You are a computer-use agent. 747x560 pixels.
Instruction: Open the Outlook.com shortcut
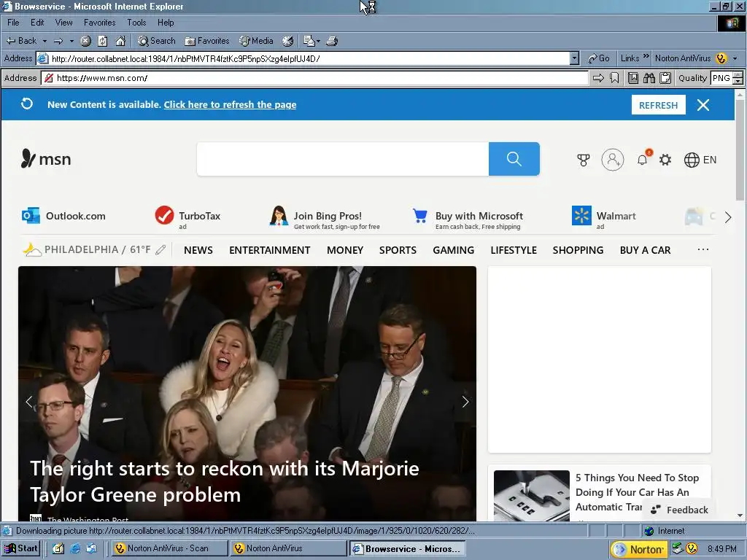[x=64, y=216]
